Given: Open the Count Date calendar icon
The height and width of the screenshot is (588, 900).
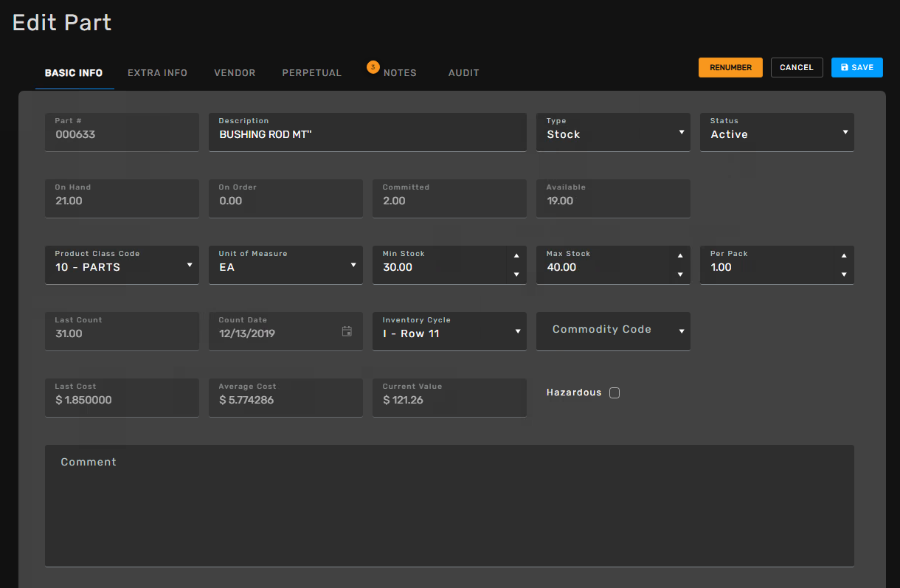Looking at the screenshot, I should click(x=347, y=331).
